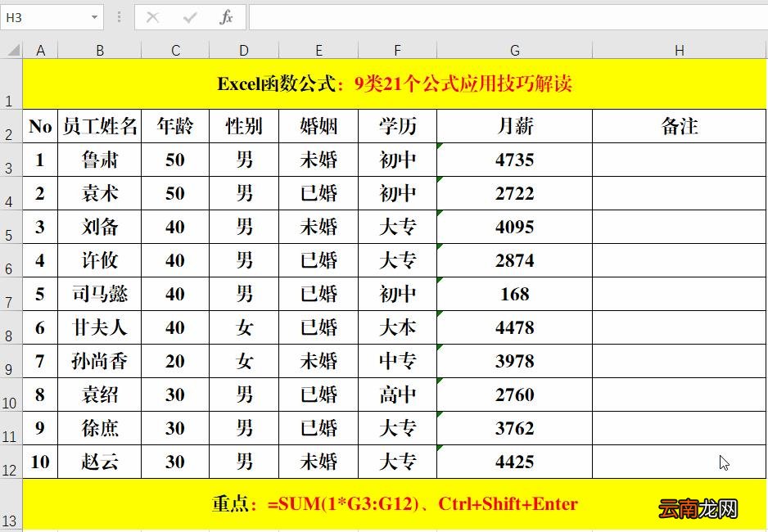Click the title cell 'Excel函数公式'
Screen dimensions: 768x532
click(x=395, y=84)
